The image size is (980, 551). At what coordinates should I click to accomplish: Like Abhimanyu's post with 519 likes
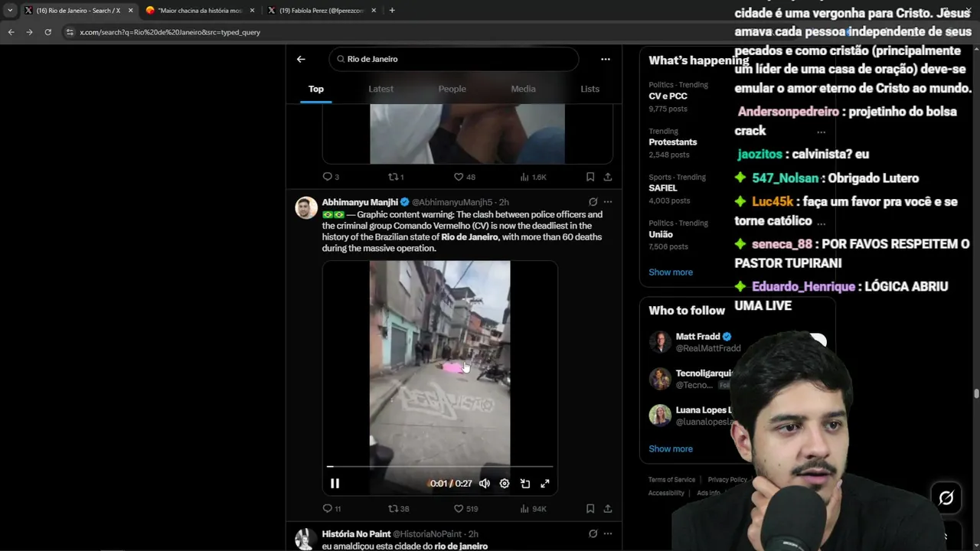[x=465, y=508]
